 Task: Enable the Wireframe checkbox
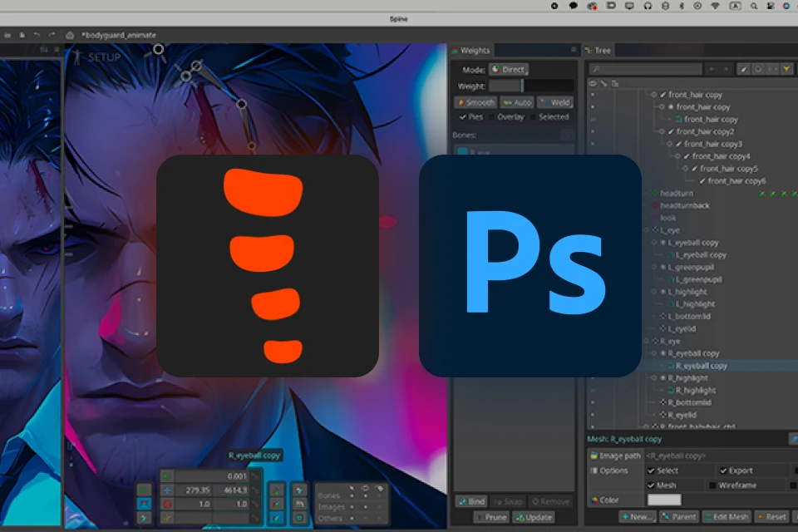tap(712, 485)
